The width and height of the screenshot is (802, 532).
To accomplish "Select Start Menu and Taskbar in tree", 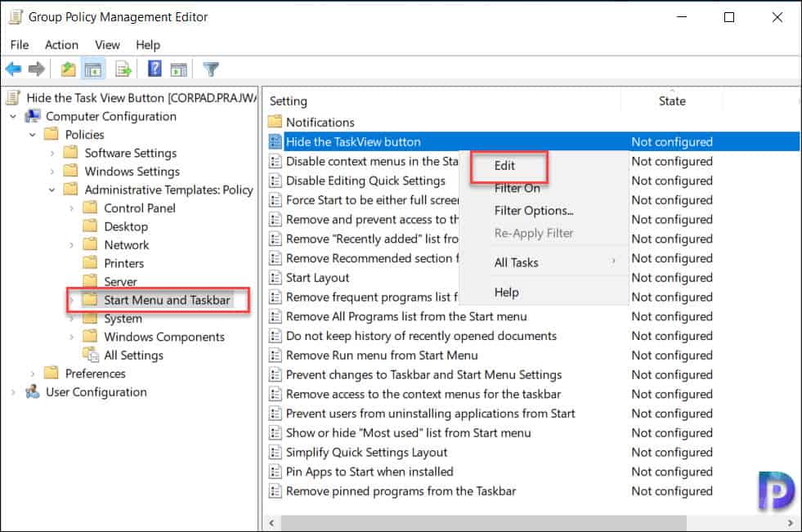I will (167, 300).
